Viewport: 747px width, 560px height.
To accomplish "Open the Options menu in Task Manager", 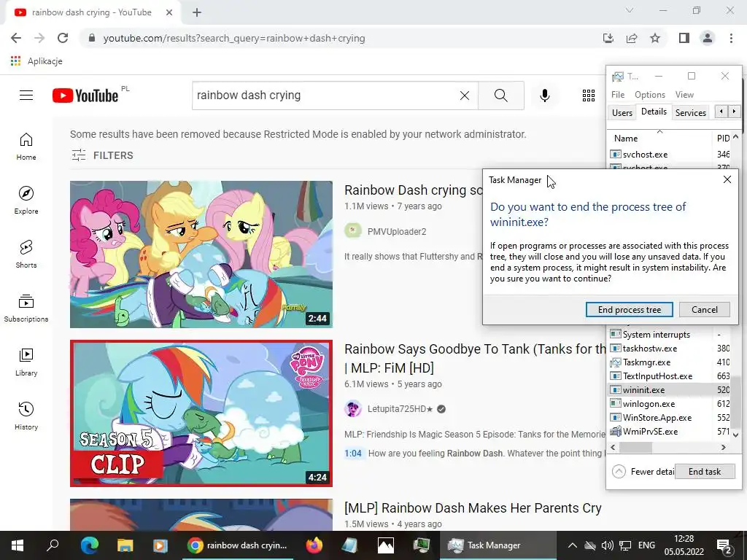I will pos(650,94).
